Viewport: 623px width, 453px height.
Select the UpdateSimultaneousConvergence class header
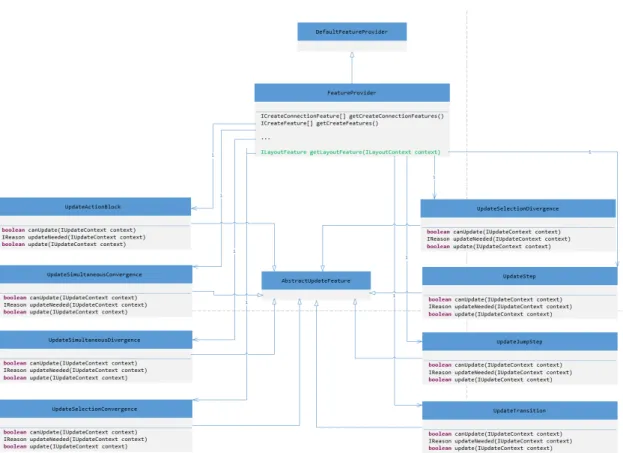point(95,275)
